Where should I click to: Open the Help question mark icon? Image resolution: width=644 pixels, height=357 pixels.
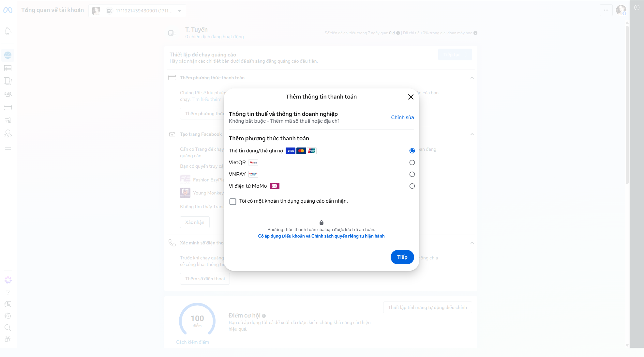(x=8, y=292)
